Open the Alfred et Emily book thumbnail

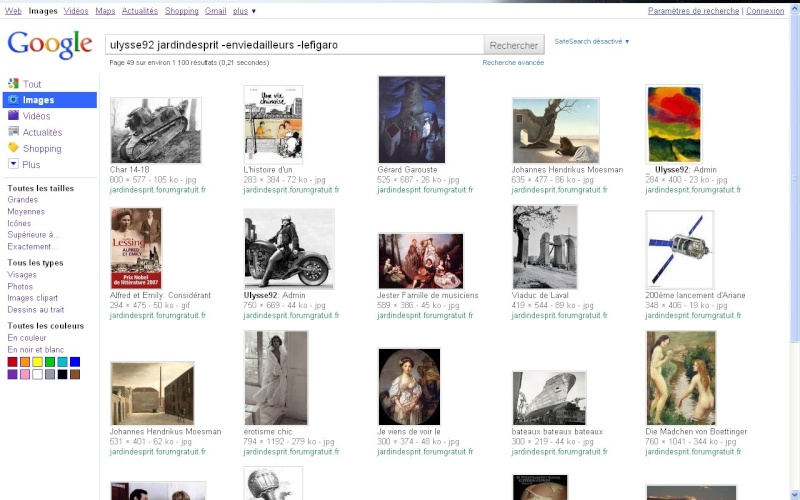[x=136, y=248]
